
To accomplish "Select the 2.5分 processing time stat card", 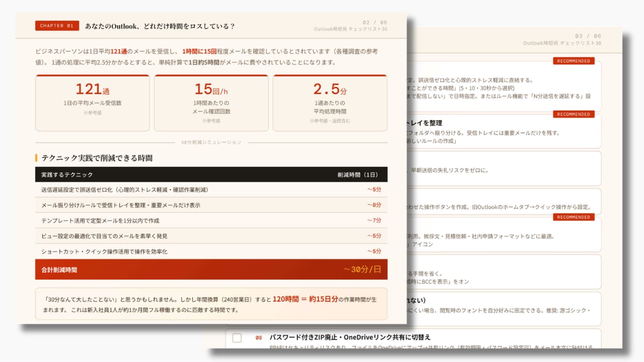I will click(330, 103).
